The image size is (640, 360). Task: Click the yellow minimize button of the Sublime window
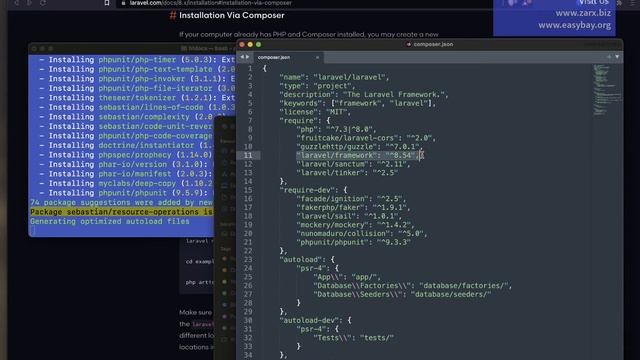[x=250, y=44]
